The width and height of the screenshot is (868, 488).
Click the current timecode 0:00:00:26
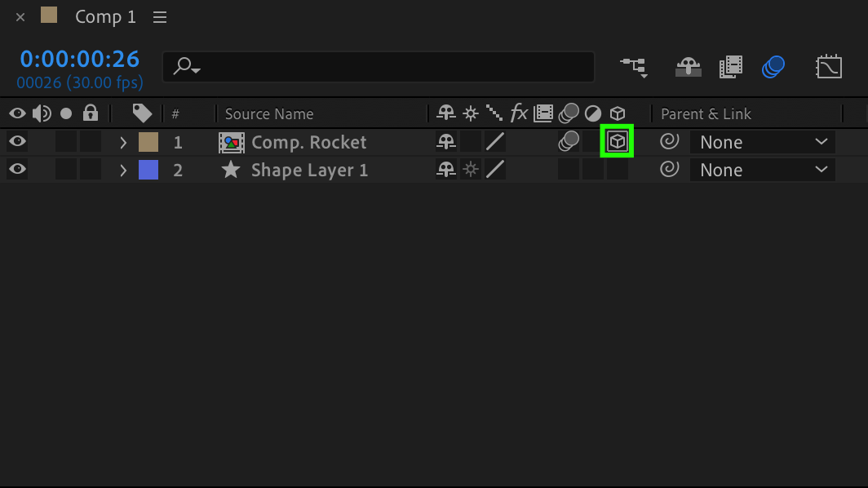(x=80, y=59)
